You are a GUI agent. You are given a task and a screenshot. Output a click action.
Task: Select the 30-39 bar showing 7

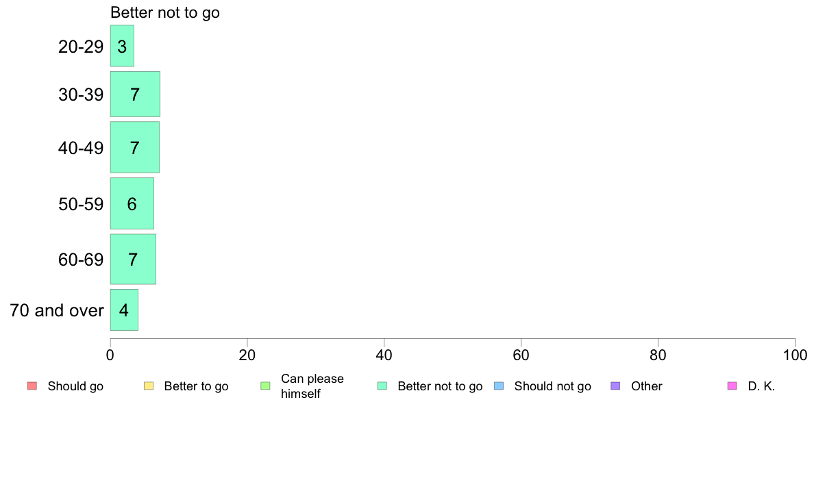(135, 94)
